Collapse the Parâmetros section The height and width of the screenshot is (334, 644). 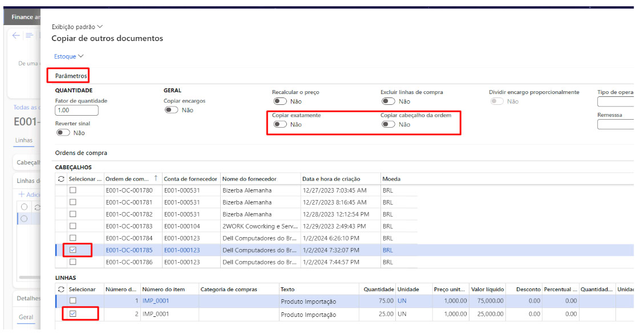point(71,76)
